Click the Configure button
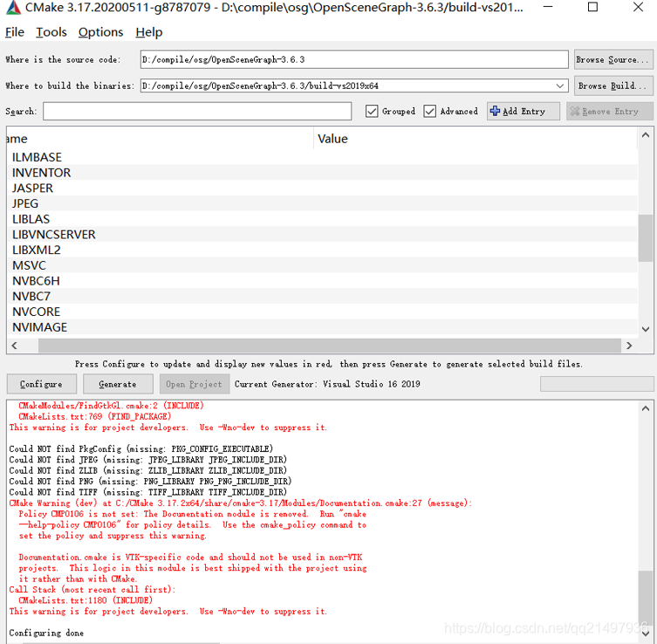Viewport: 657px width, 644px height. 42,384
